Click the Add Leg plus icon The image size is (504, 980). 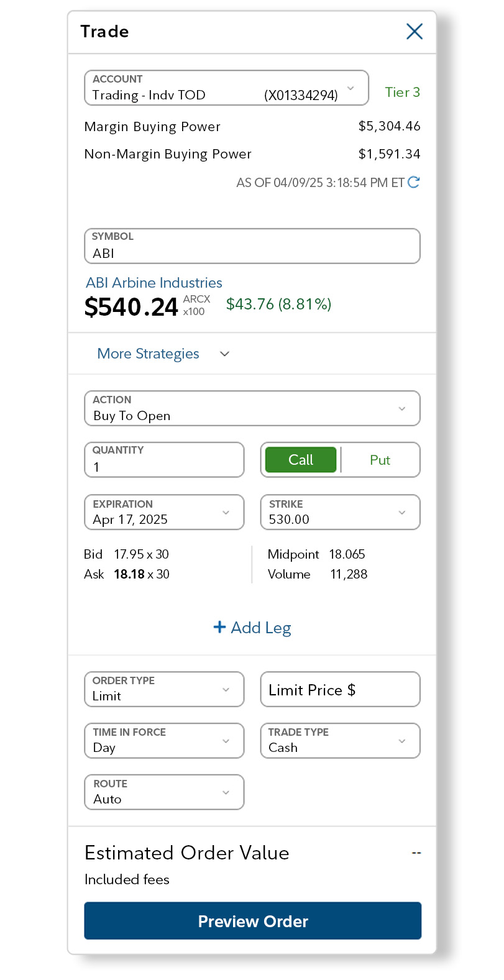(219, 628)
